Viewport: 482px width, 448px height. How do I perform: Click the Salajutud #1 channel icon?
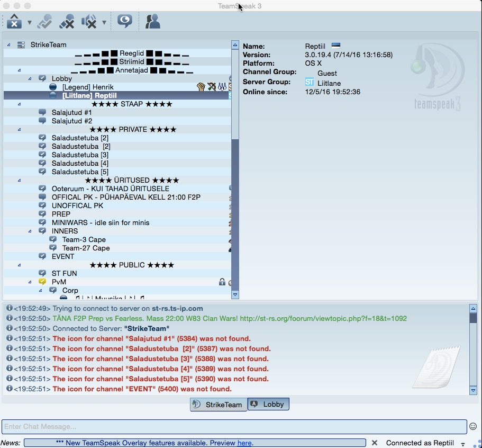tap(42, 112)
